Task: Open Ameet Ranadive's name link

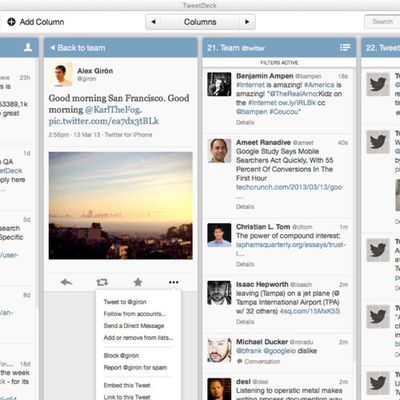Action: 263,142
